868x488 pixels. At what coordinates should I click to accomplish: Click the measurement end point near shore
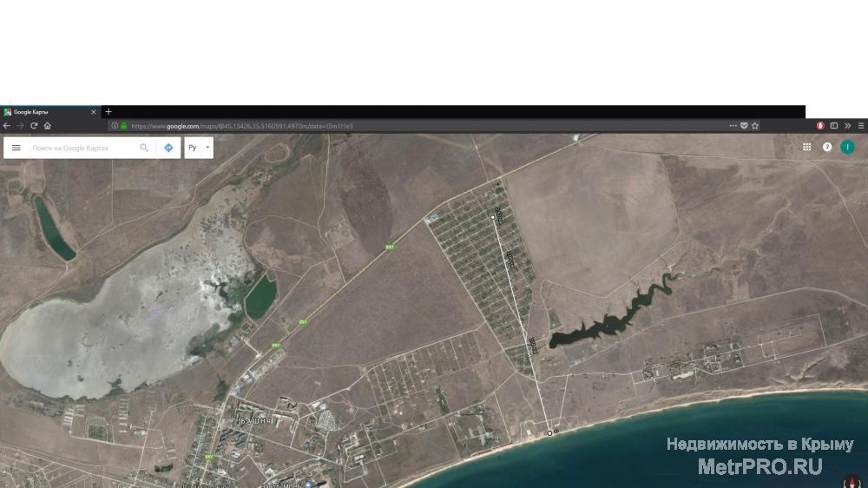(549, 433)
